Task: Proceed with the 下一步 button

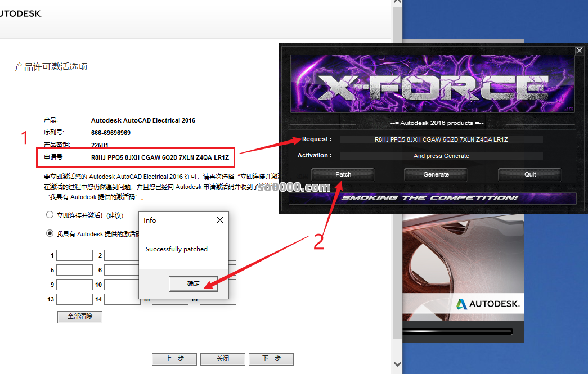Action: 271,359
